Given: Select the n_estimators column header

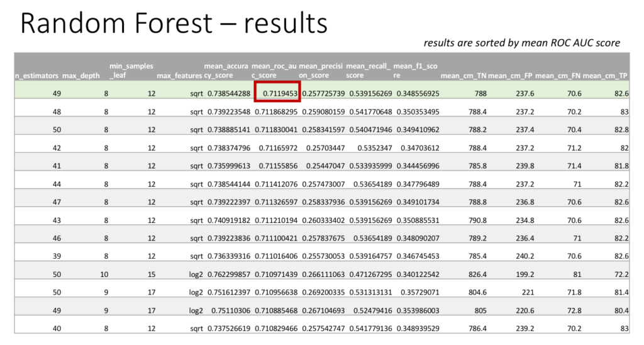Looking at the screenshot, I should point(37,77).
